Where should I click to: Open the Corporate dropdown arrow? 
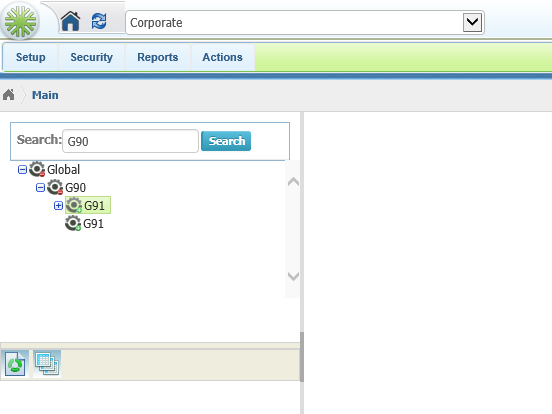472,23
